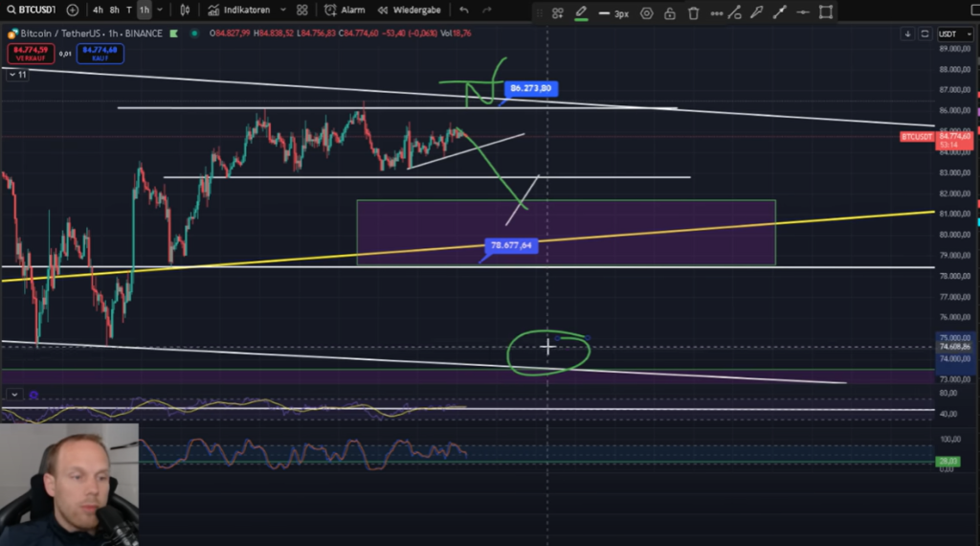Click the green flag icon beside BINANCE
This screenshot has height=546, width=980.
[174, 34]
